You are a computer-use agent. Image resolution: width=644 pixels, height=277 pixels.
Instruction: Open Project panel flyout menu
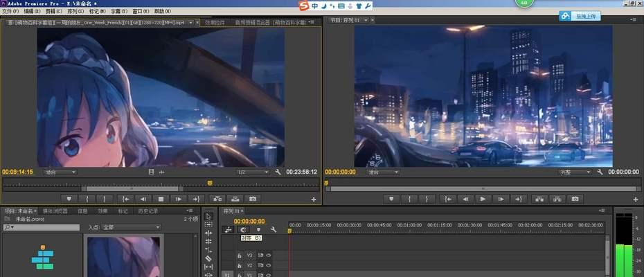point(190,211)
